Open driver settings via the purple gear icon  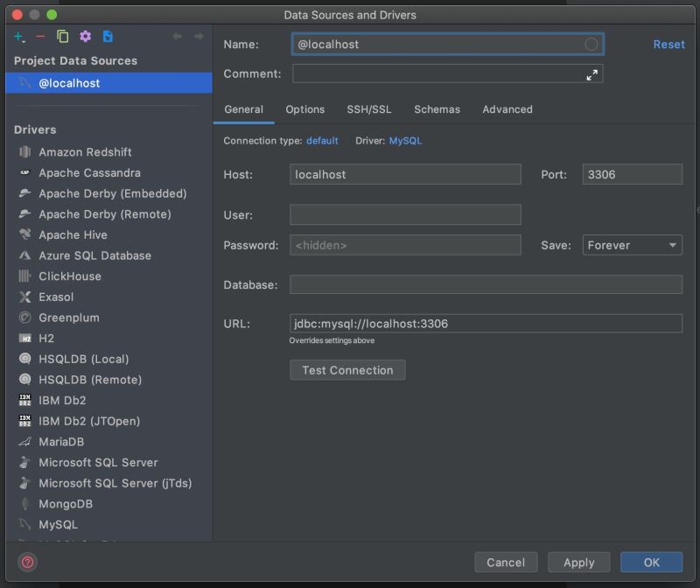pos(85,37)
